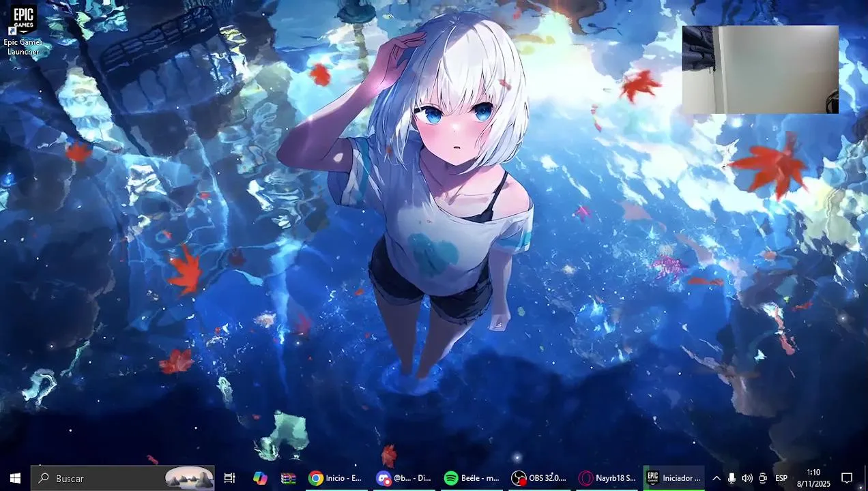
Task: Open the Opera Nayrb18 taskbar window
Action: (607, 478)
